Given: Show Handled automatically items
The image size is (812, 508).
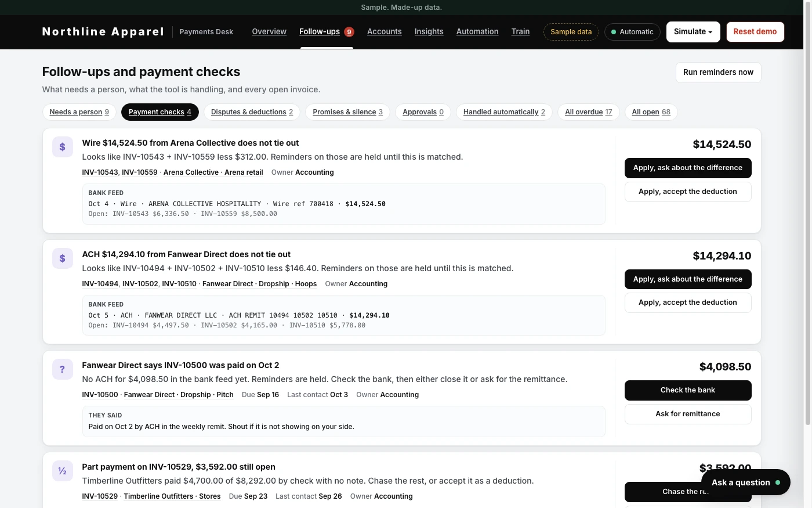Looking at the screenshot, I should 505,112.
